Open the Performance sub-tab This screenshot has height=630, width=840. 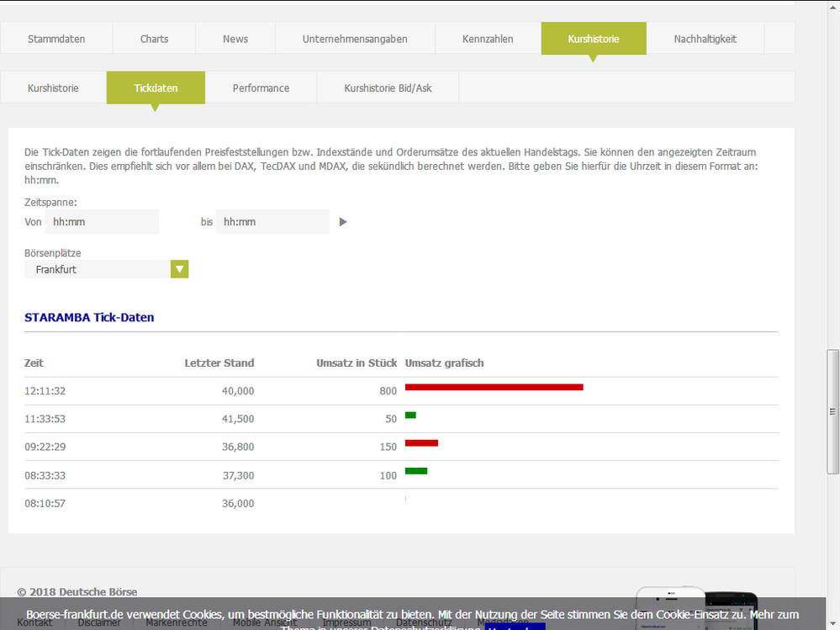click(261, 87)
